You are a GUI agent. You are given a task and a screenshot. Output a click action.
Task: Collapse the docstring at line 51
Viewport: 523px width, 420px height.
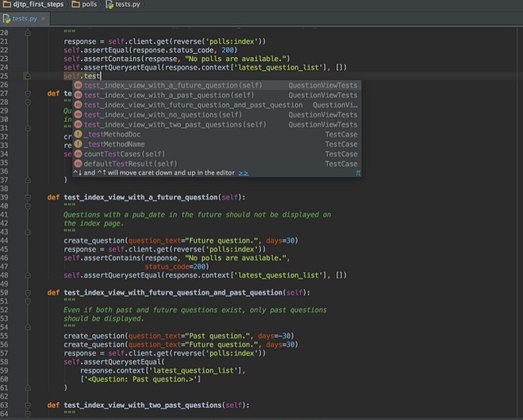pyautogui.click(x=28, y=302)
